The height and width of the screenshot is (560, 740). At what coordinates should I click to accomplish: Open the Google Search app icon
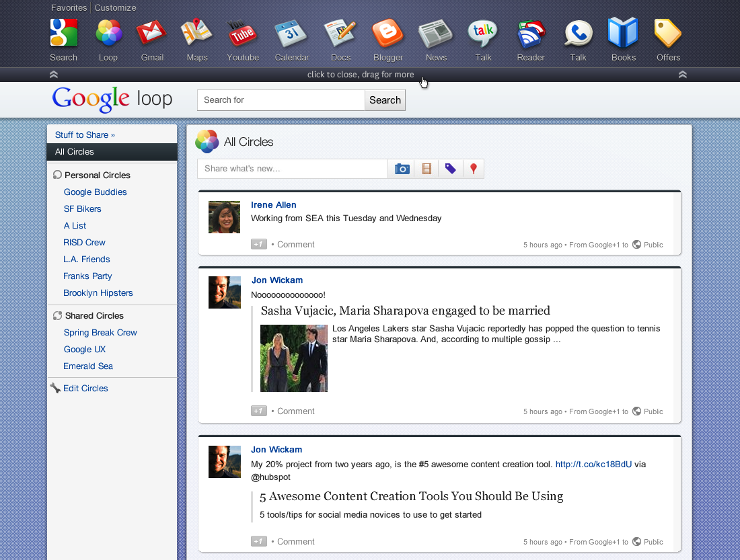[64, 32]
